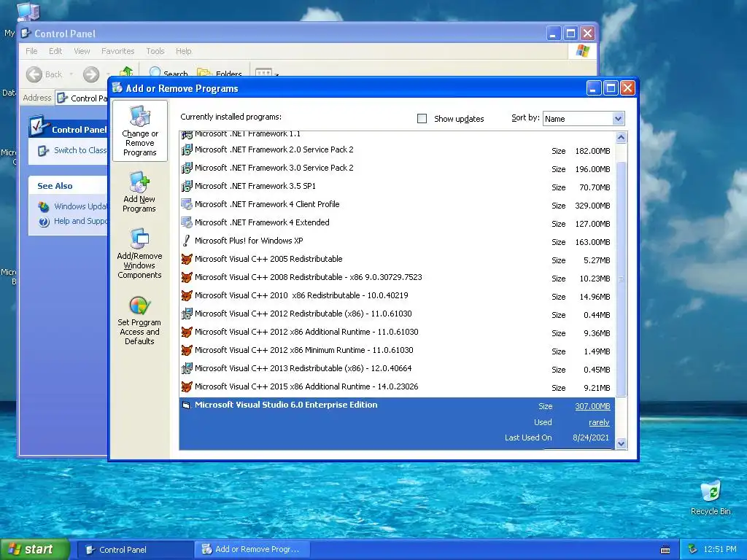
Task: Click program list scrollbar up arrow
Action: click(x=621, y=138)
